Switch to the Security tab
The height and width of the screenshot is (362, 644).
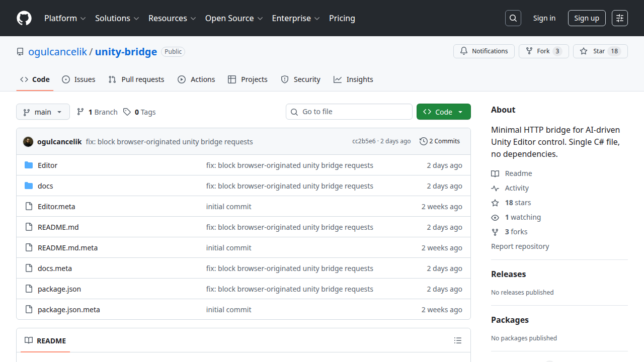pyautogui.click(x=300, y=79)
